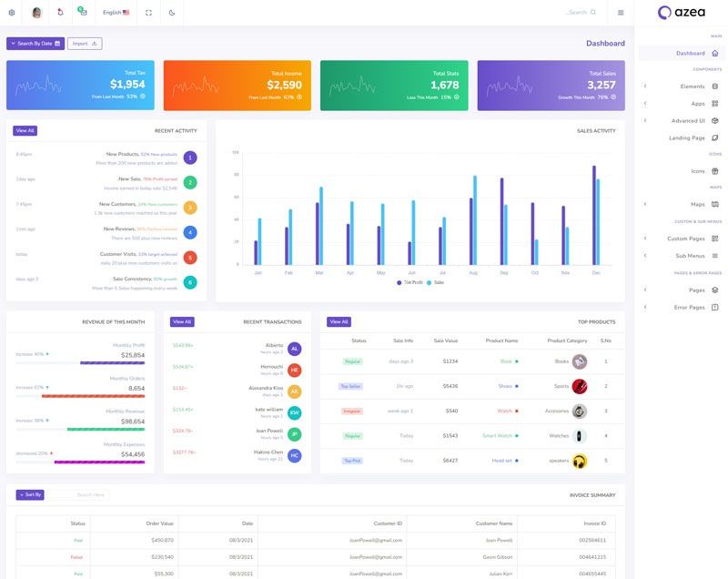Click the notifications bell icon

point(60,13)
